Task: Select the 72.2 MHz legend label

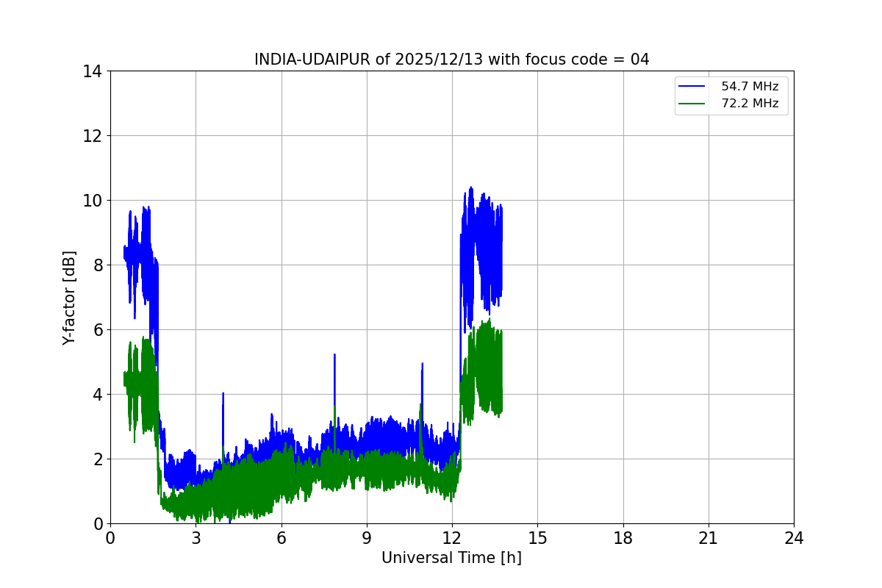Action: click(750, 104)
